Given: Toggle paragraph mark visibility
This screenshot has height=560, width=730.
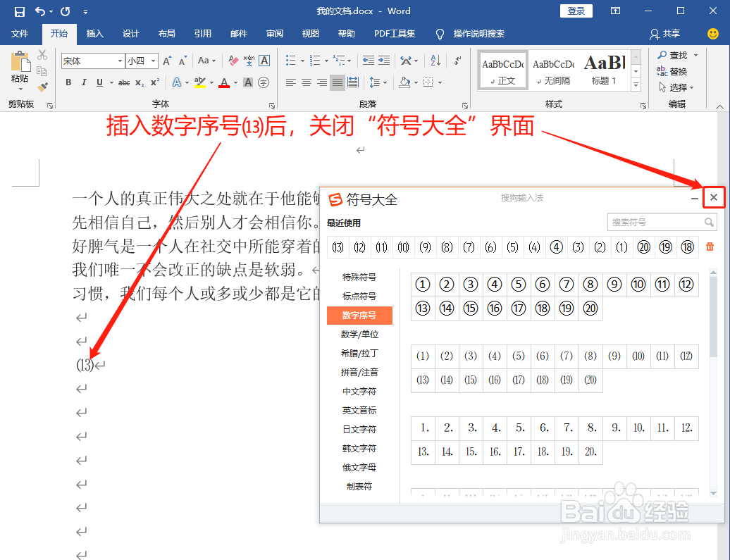Looking at the screenshot, I should 458,61.
